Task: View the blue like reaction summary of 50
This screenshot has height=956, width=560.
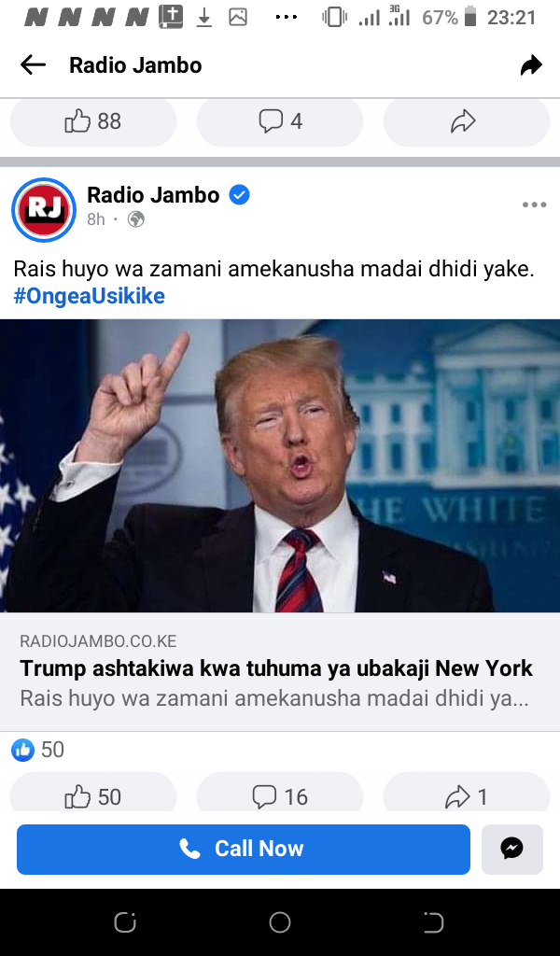Action: tap(37, 750)
